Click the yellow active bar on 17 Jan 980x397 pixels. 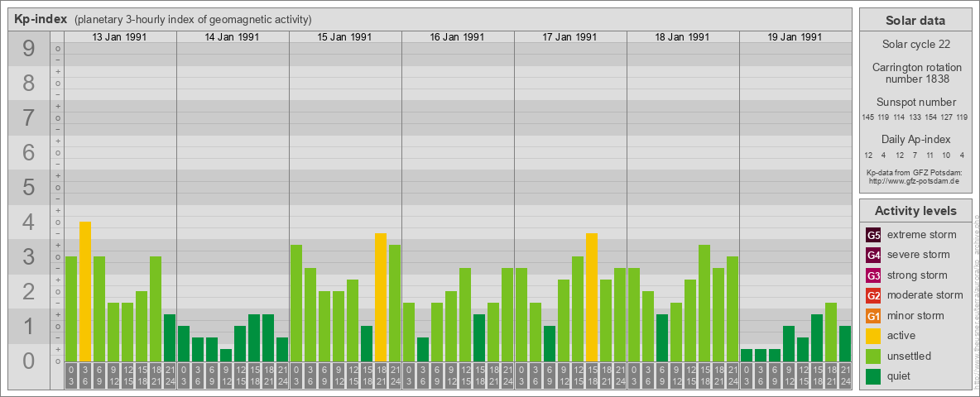[x=592, y=297]
